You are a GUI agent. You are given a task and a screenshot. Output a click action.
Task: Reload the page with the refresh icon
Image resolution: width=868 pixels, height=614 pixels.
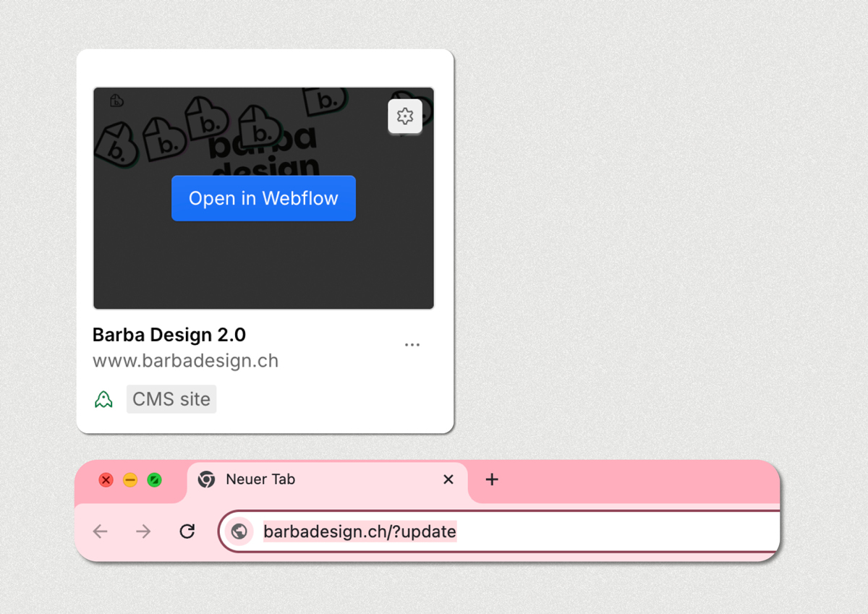click(187, 532)
